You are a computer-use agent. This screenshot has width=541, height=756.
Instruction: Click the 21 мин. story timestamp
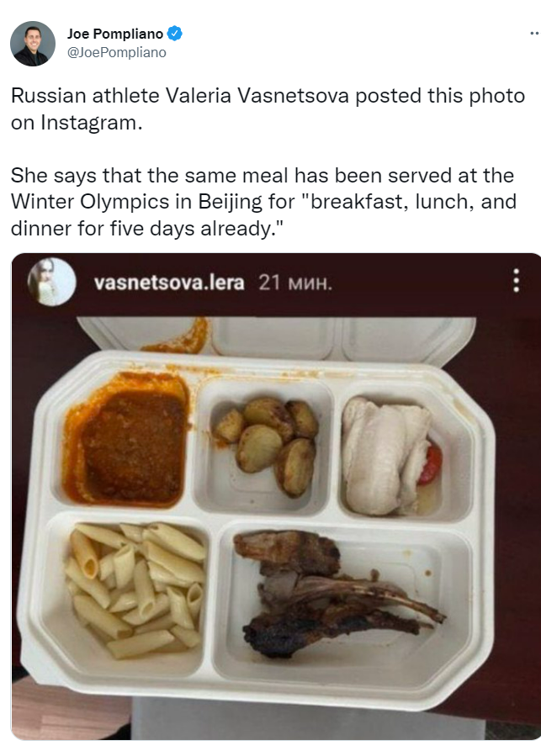click(x=295, y=283)
